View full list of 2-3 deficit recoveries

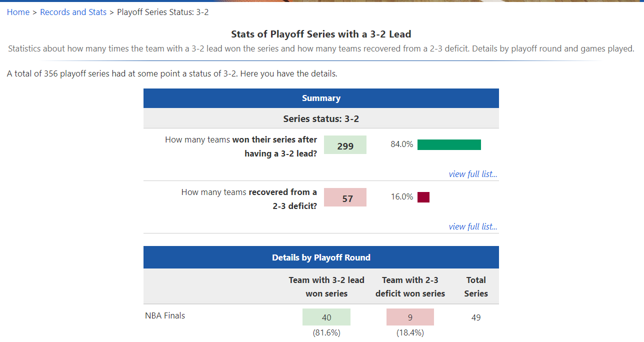[472, 226]
